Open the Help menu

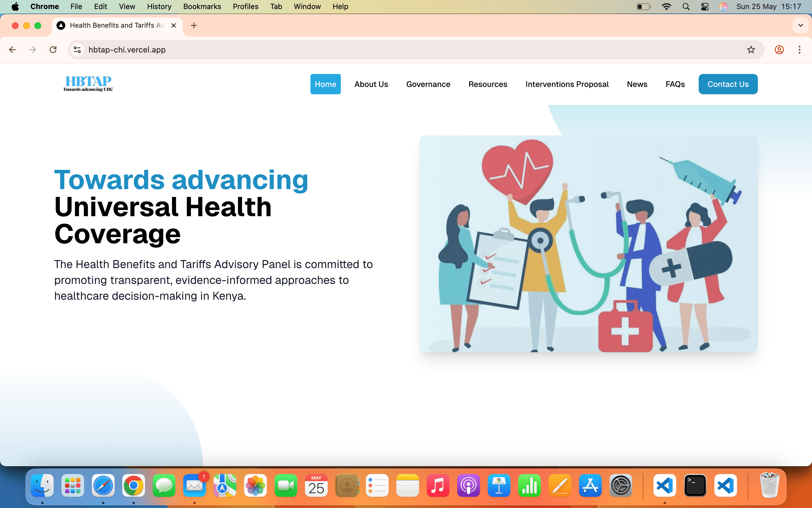(x=340, y=6)
